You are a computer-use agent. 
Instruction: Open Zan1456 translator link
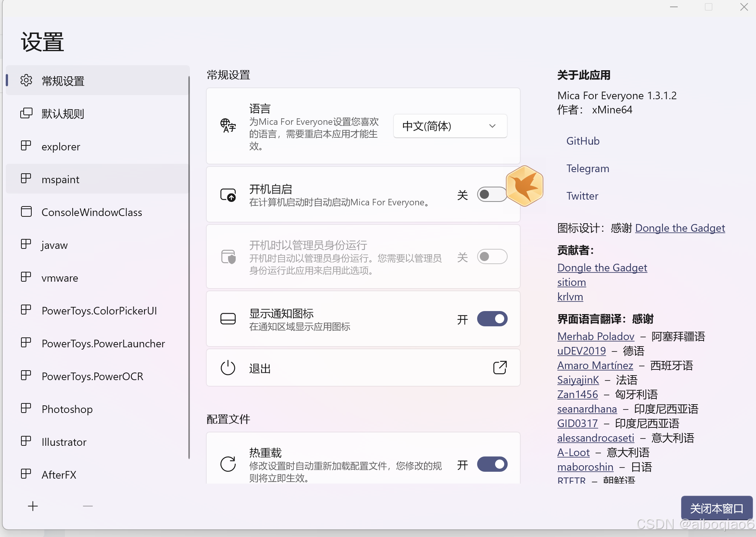click(x=578, y=394)
